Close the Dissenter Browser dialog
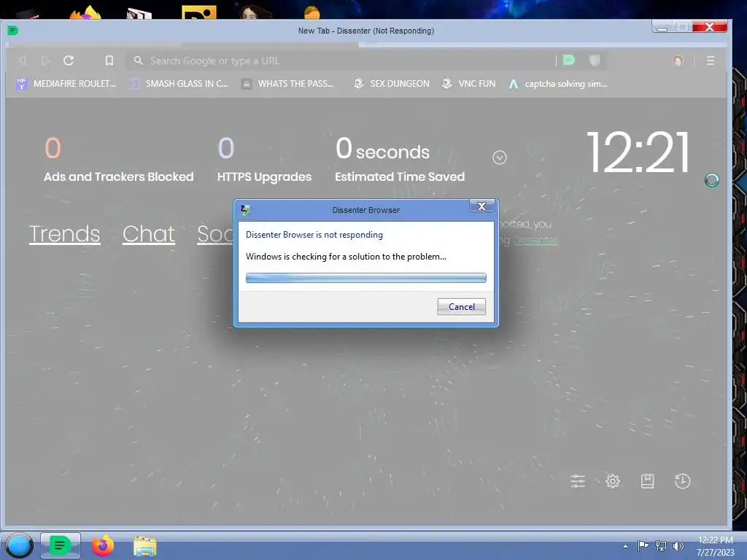 point(481,206)
